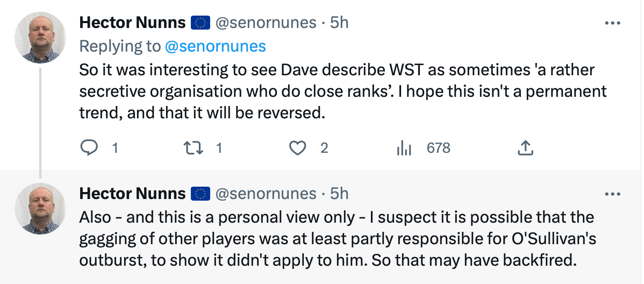The width and height of the screenshot is (644, 284).
Task: Click the EU flag emoji in first tweet
Action: point(201,23)
